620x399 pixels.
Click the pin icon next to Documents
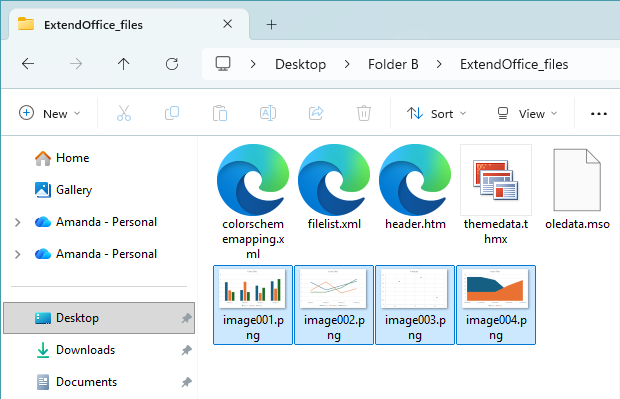click(186, 382)
